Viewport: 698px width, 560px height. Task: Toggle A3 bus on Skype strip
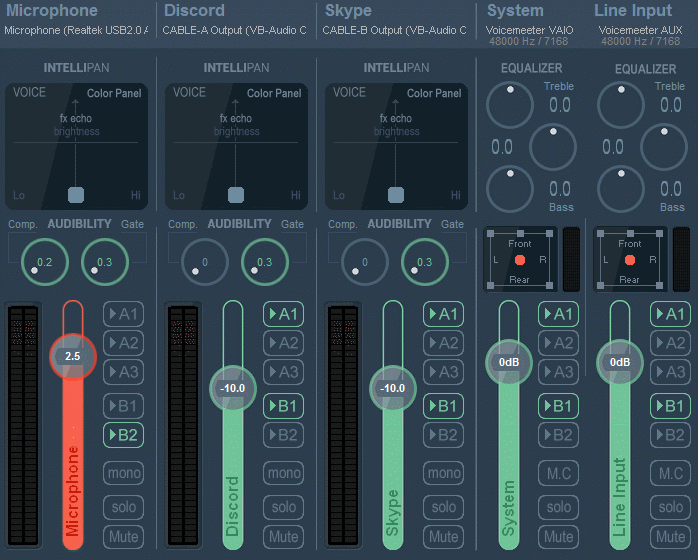(x=443, y=372)
